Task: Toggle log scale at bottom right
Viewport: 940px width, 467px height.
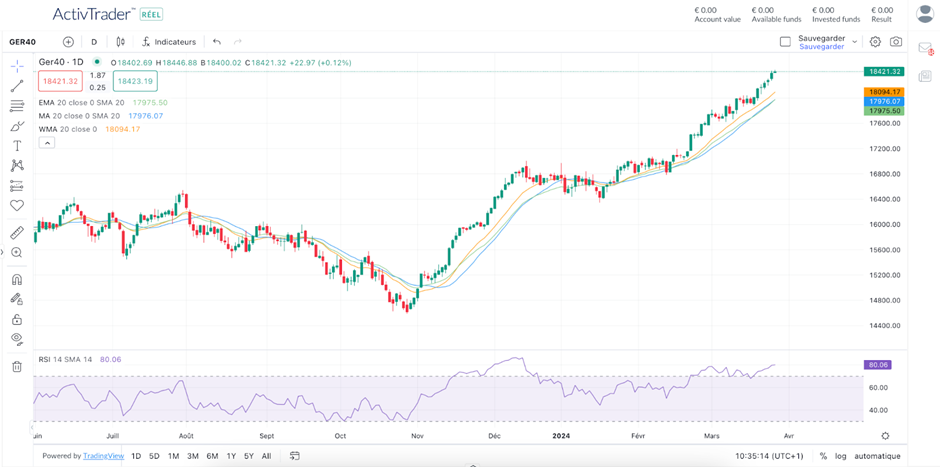Action: tap(839, 456)
